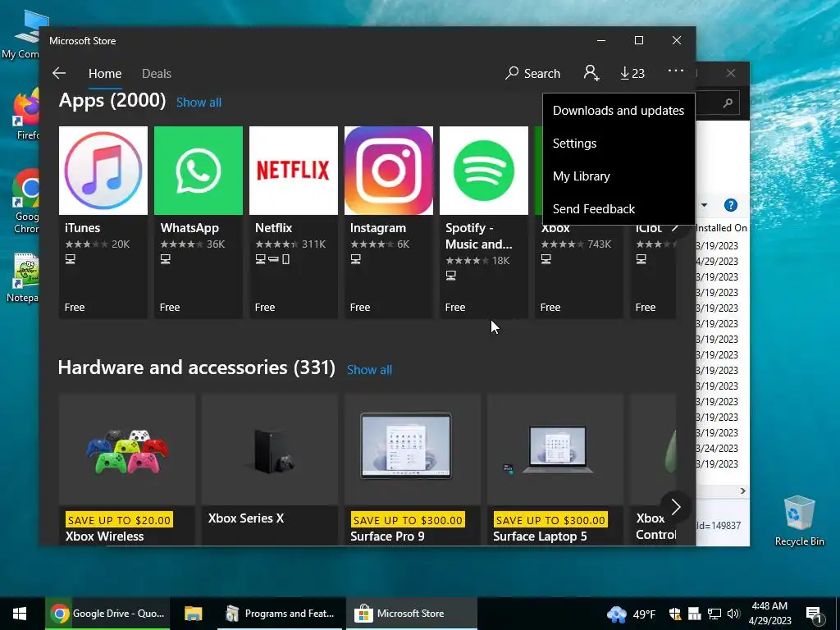Image resolution: width=840 pixels, height=630 pixels.
Task: Open the iTunes app tile
Action: point(103,222)
